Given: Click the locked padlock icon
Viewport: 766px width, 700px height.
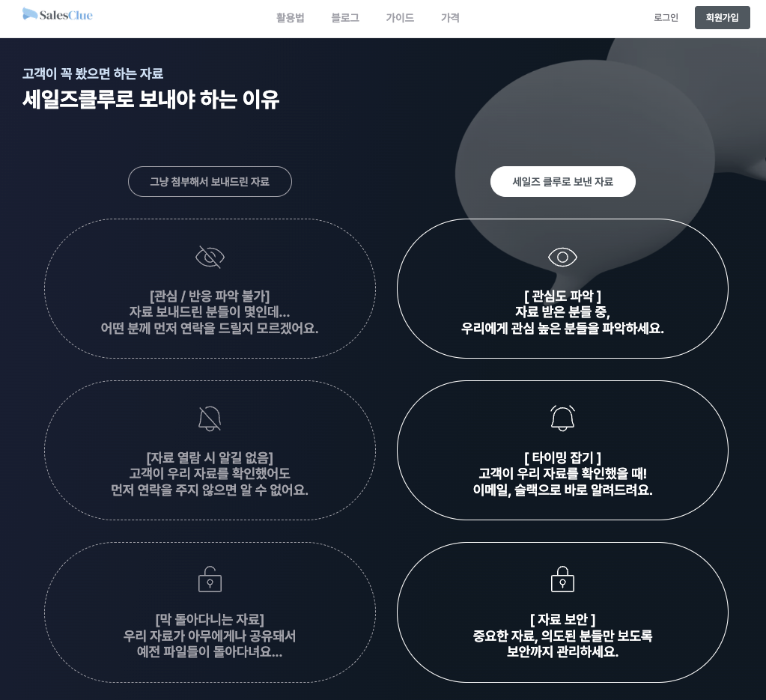Looking at the screenshot, I should click(x=563, y=579).
